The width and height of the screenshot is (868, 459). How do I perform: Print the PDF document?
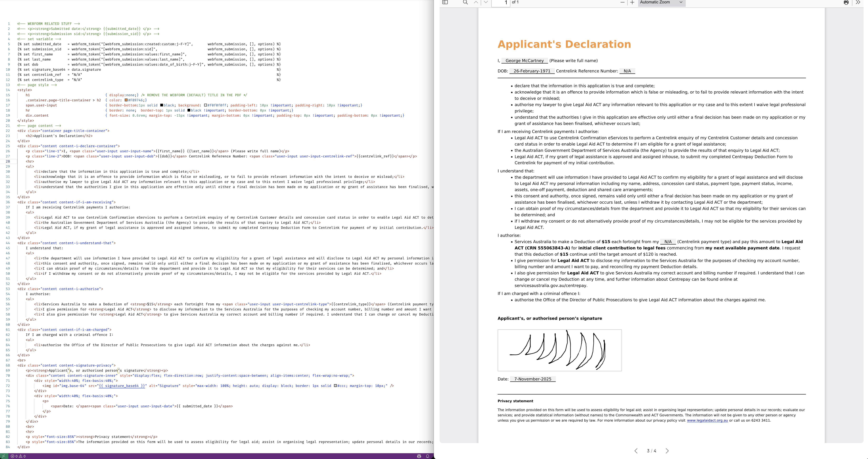[x=846, y=2]
